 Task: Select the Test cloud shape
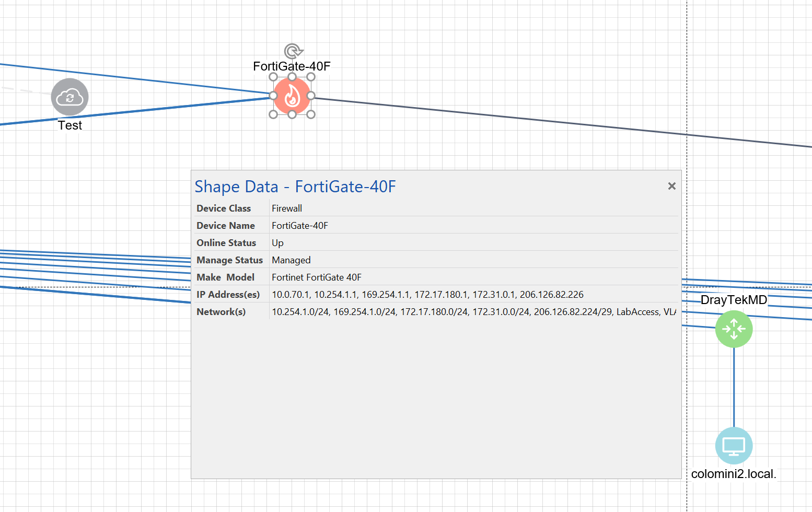(69, 97)
